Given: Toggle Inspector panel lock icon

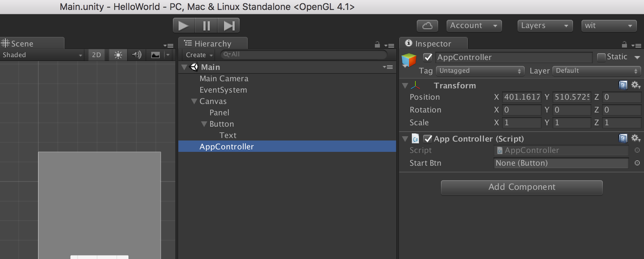Looking at the screenshot, I should [624, 45].
